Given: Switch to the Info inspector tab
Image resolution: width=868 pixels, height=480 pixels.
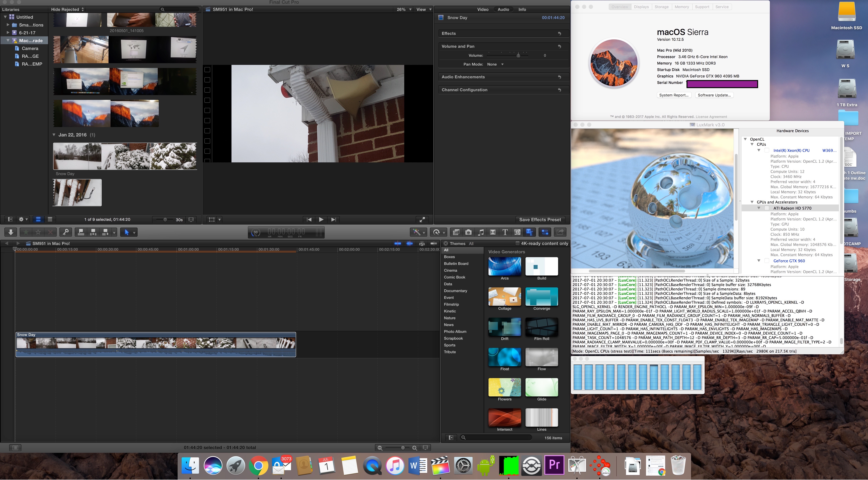Looking at the screenshot, I should tap(522, 10).
